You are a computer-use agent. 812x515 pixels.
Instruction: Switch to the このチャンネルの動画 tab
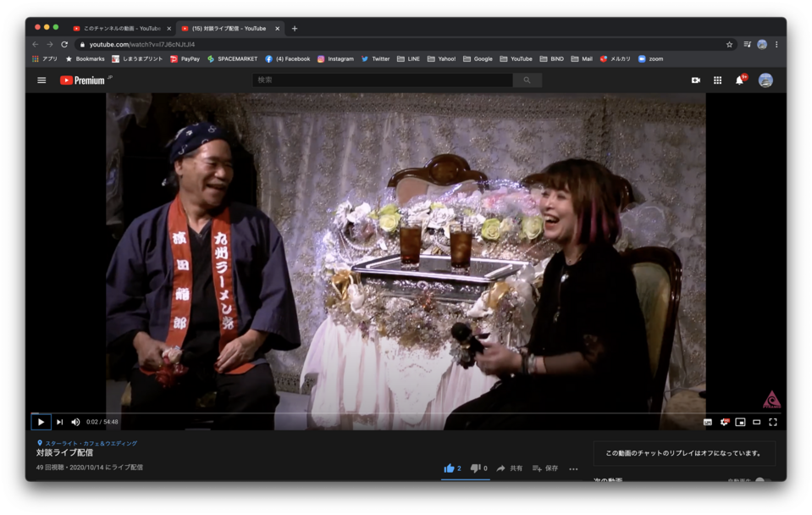(x=118, y=28)
